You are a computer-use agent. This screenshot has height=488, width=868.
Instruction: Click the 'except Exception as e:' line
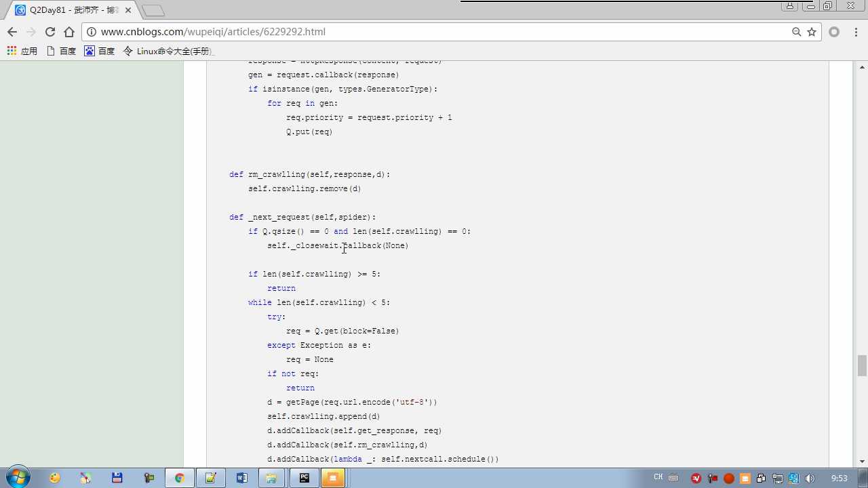319,346
